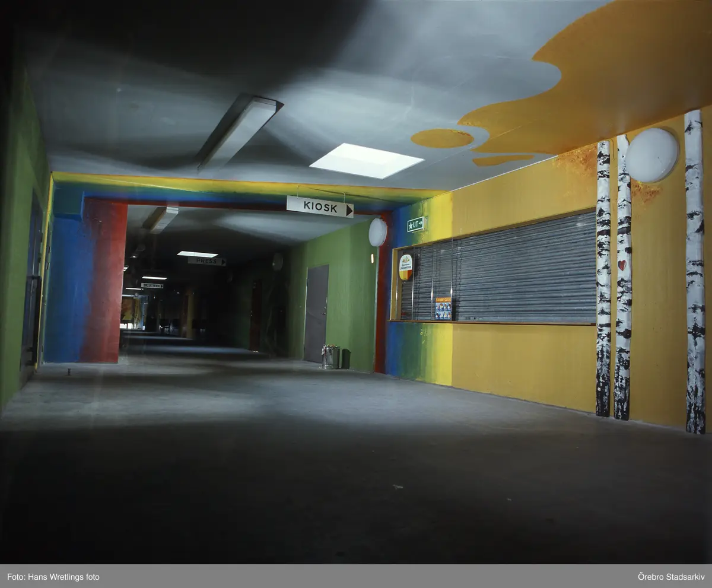Click the blue poster in the kiosk window
The height and width of the screenshot is (588, 712).
click(443, 309)
